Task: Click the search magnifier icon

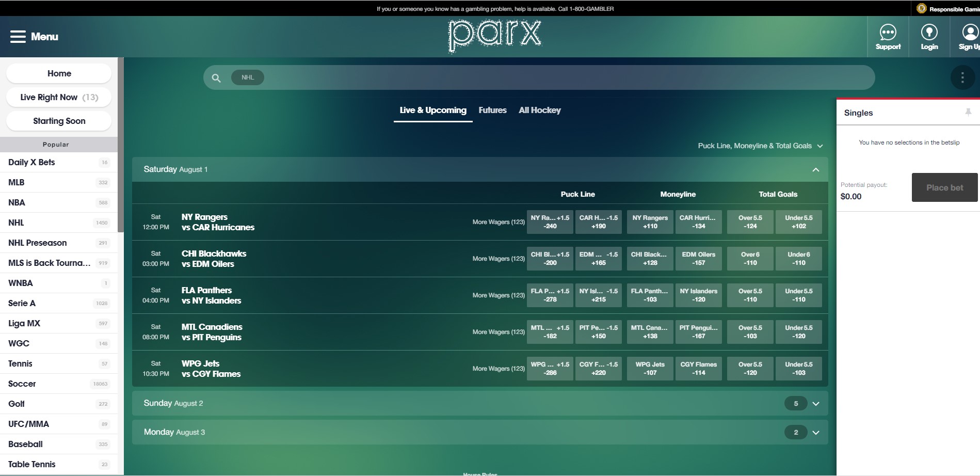Action: 216,78
